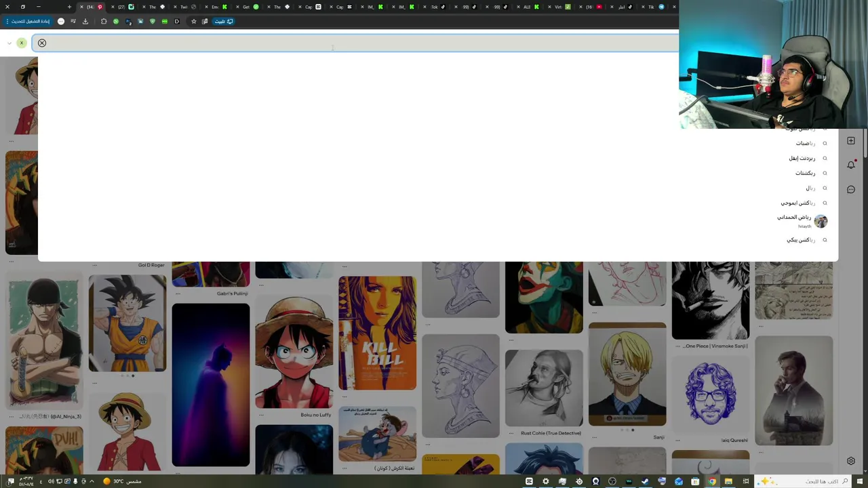Open the Chrome profile circle icon
868x488 pixels.
pyautogui.click(x=61, y=21)
